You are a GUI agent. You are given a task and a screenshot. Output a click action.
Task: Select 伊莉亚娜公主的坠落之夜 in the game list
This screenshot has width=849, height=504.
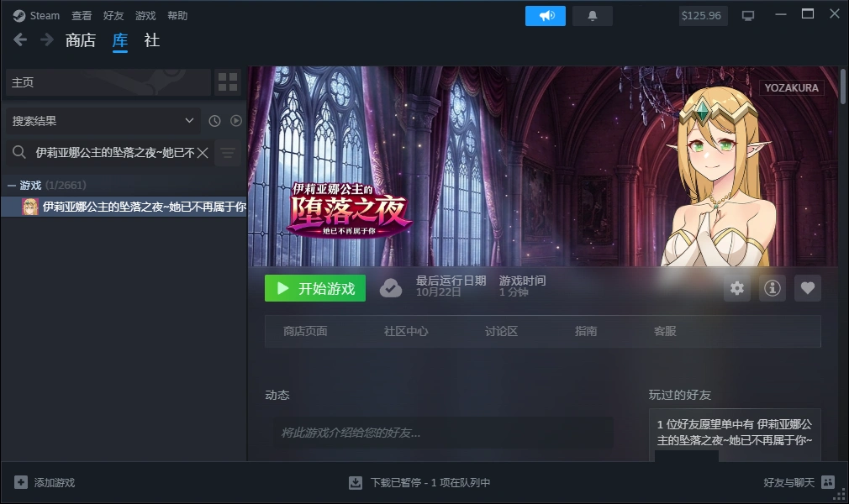click(x=124, y=207)
